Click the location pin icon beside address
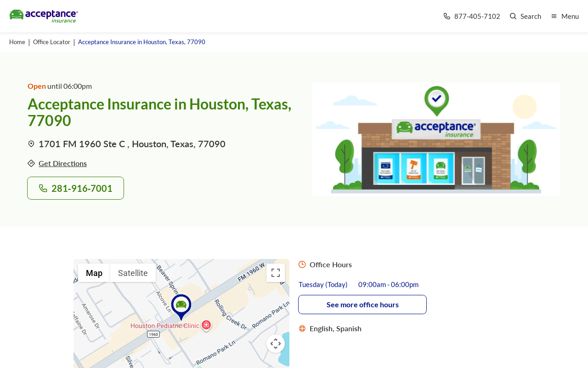588x368 pixels. click(31, 144)
